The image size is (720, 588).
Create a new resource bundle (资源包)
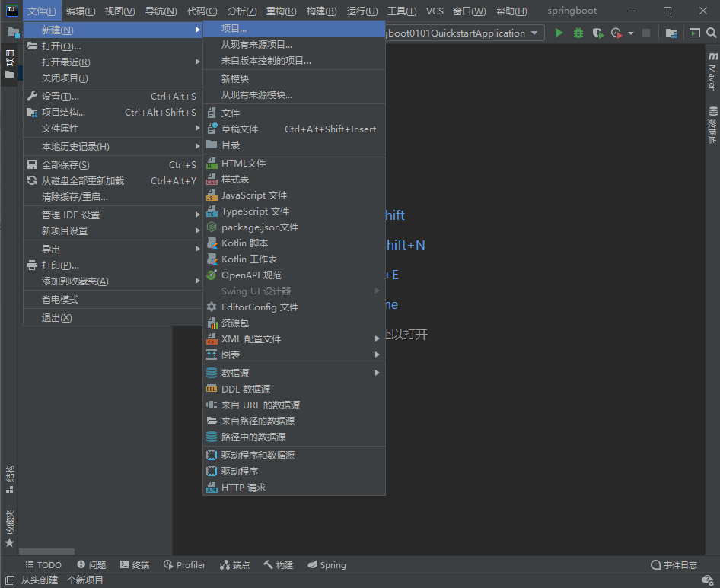point(294,323)
